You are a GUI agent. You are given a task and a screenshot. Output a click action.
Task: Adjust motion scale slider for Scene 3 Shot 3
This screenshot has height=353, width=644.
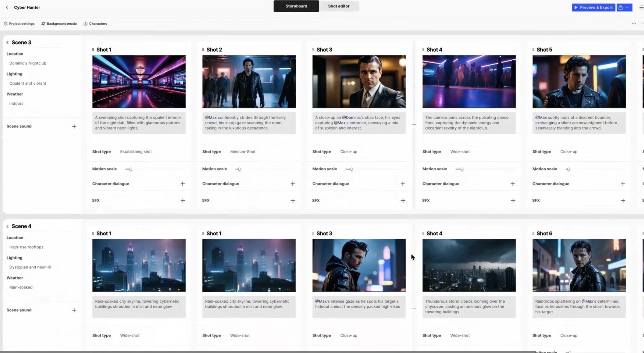click(351, 169)
